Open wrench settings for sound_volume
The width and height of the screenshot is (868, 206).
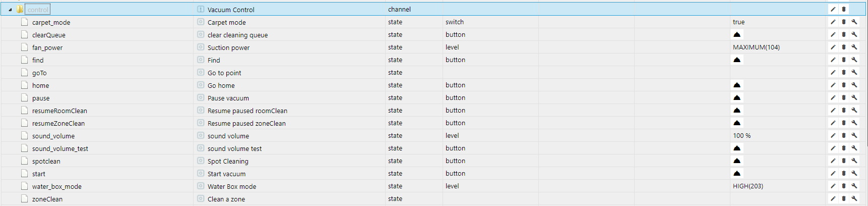854,135
